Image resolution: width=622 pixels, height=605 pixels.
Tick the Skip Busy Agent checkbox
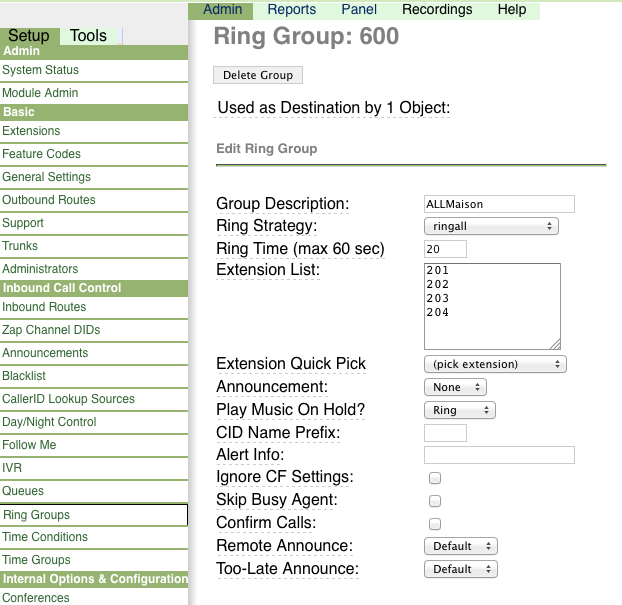point(435,501)
